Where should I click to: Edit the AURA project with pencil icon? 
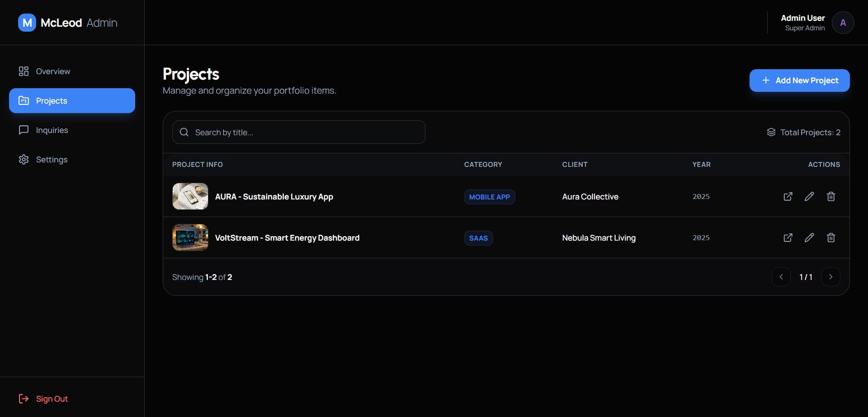tap(809, 196)
